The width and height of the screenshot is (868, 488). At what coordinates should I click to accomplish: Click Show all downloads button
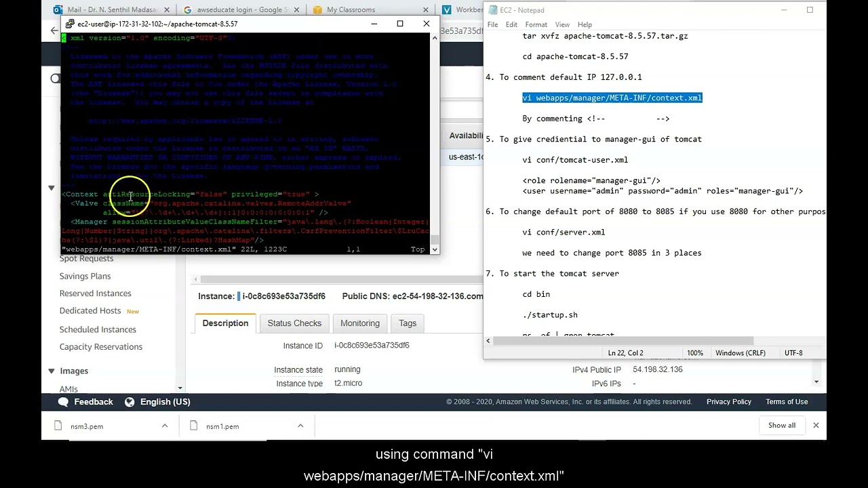(x=782, y=426)
